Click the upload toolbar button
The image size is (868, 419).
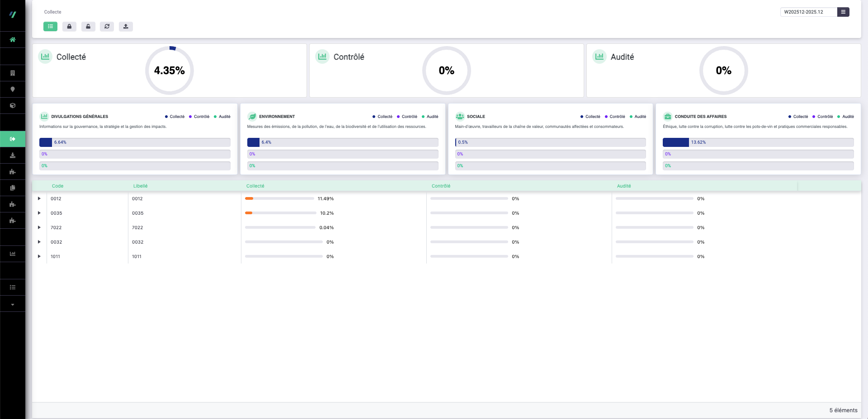click(126, 27)
